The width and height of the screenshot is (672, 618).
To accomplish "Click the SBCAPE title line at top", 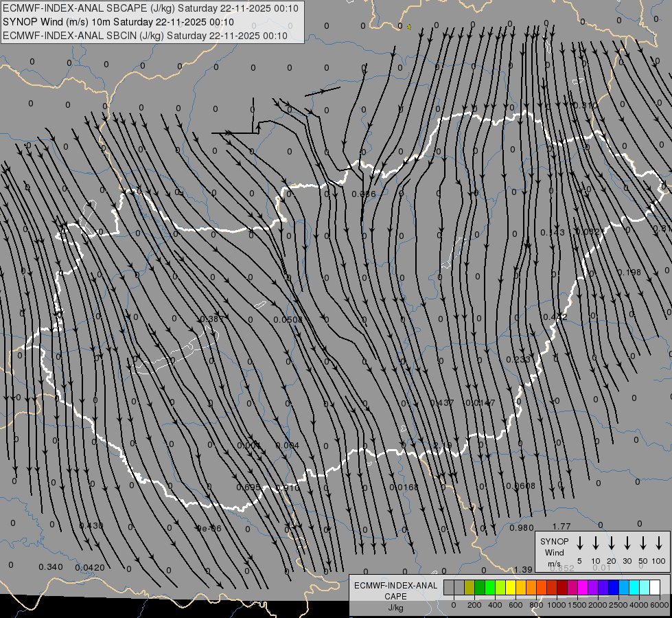I will [150, 8].
